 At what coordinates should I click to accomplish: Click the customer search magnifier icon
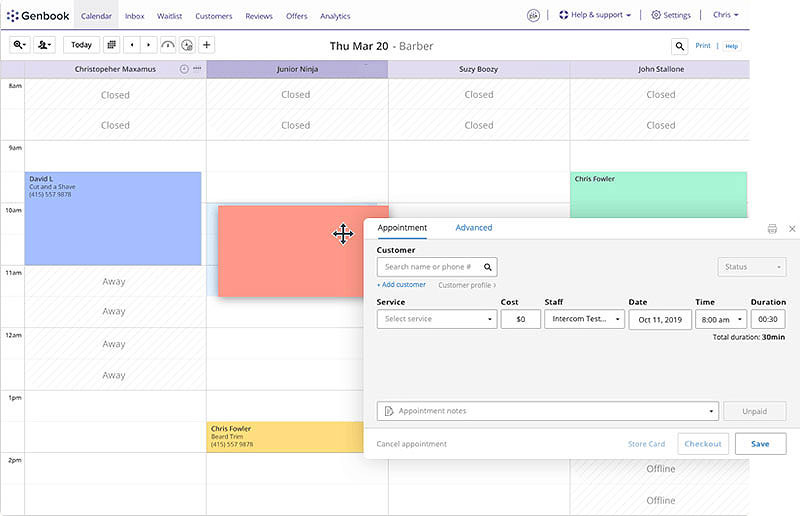[x=488, y=267]
